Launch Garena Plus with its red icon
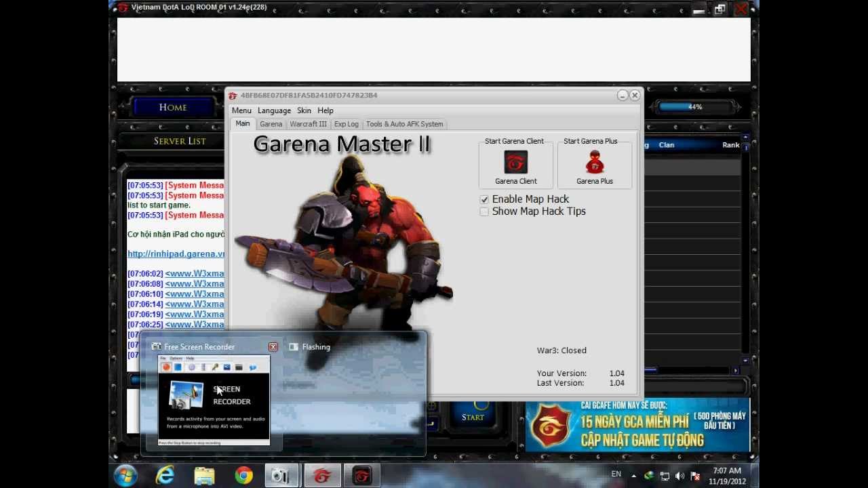This screenshot has width=868, height=488. point(594,163)
